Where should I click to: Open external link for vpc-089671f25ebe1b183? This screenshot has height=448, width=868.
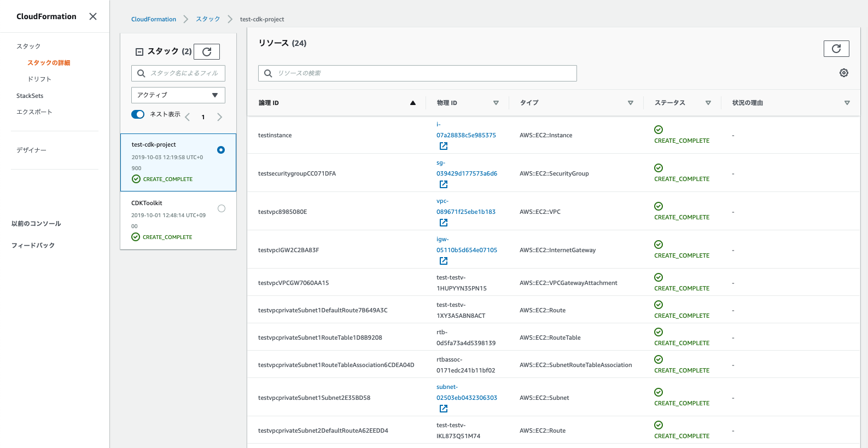pyautogui.click(x=444, y=223)
